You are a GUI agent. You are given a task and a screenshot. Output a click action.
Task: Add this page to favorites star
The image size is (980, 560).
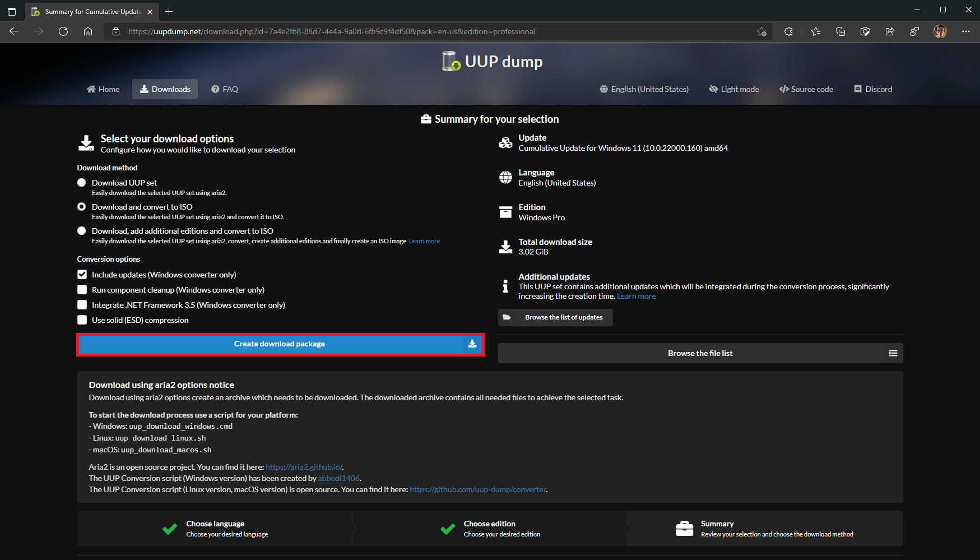(761, 31)
